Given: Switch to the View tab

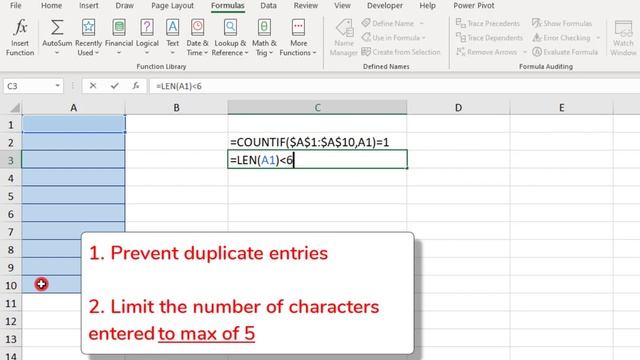Looking at the screenshot, I should point(342,5).
